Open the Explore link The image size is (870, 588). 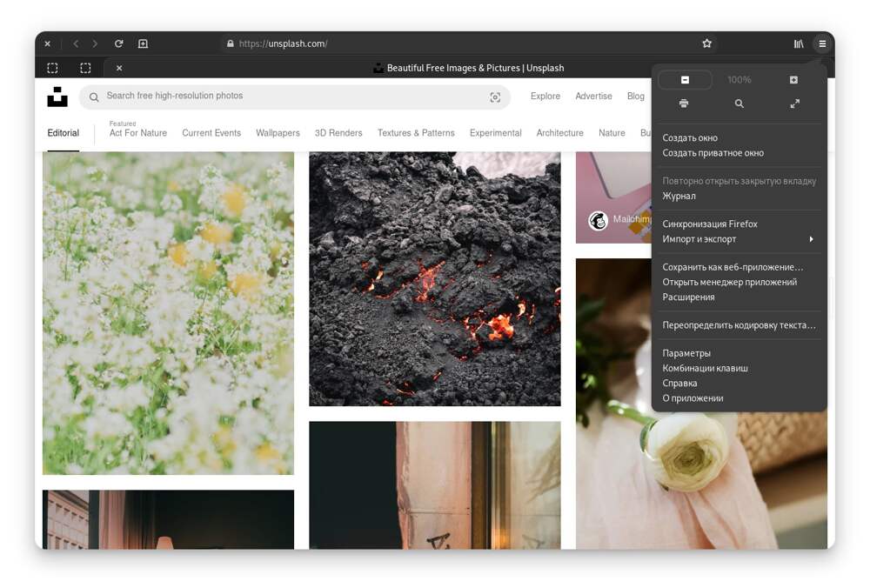(545, 97)
